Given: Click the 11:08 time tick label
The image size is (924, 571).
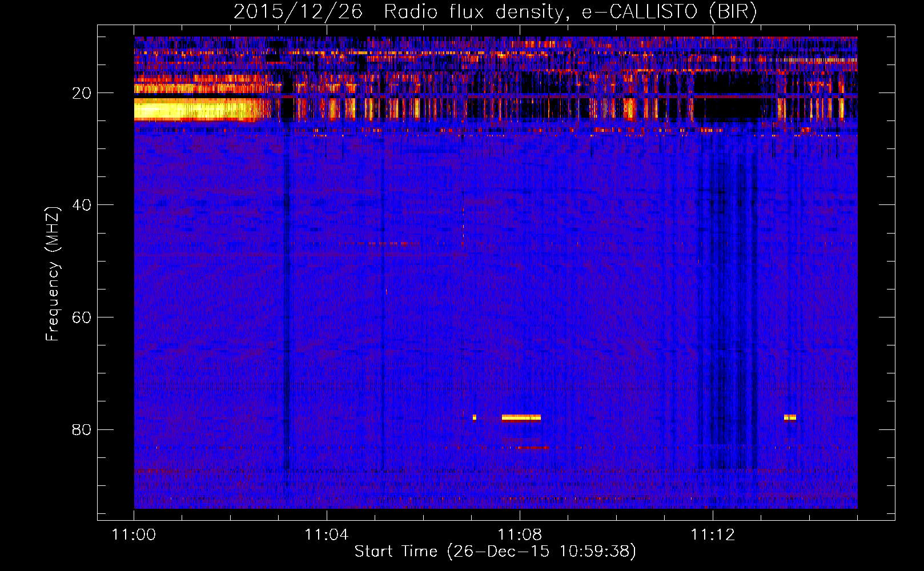Looking at the screenshot, I should (520, 535).
